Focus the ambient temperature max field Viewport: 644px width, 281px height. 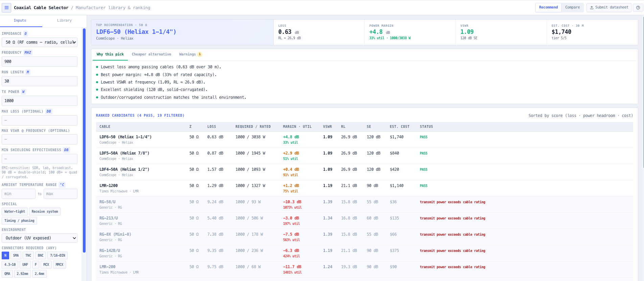click(x=61, y=194)
